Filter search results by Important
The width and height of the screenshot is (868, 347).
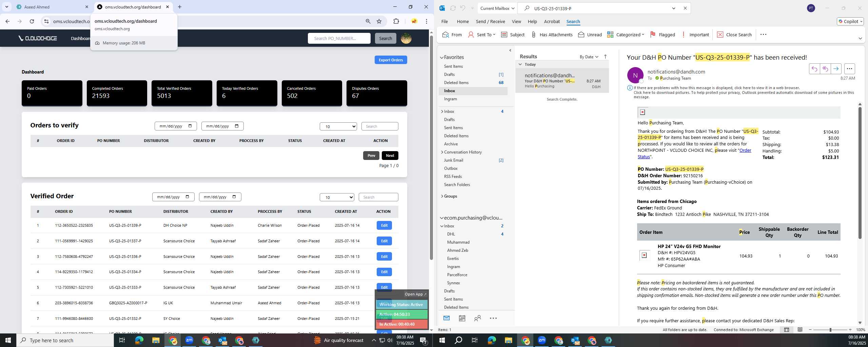pyautogui.click(x=695, y=35)
